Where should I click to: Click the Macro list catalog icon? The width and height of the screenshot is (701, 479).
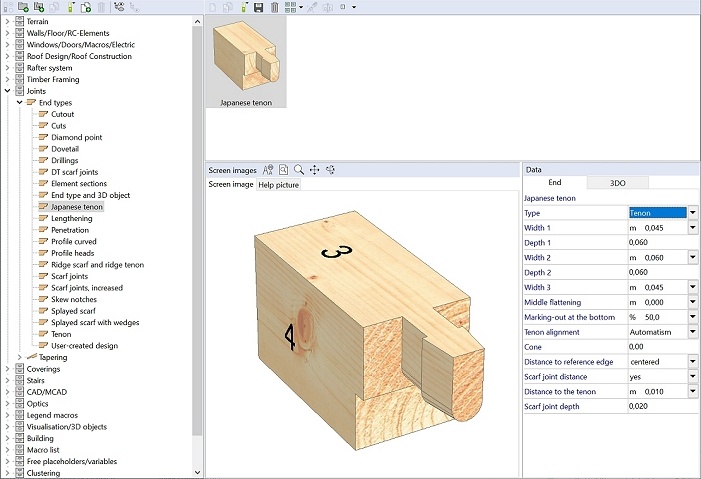pyautogui.click(x=19, y=450)
